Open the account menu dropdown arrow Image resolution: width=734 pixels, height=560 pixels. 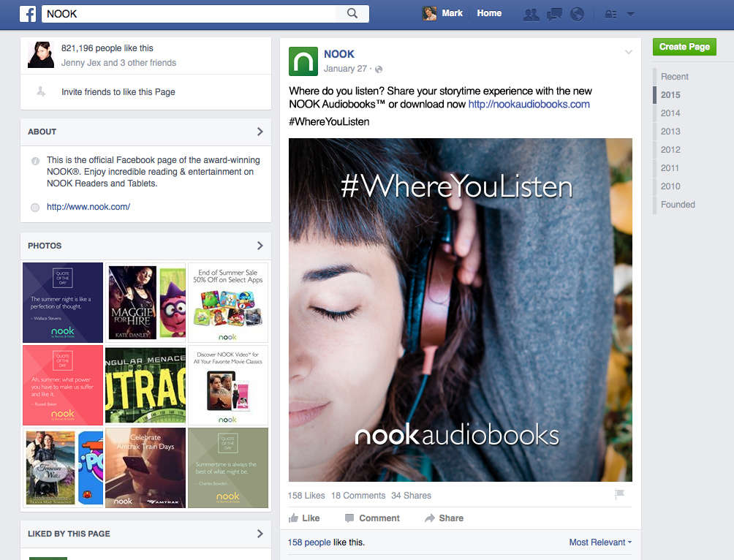[x=630, y=15]
